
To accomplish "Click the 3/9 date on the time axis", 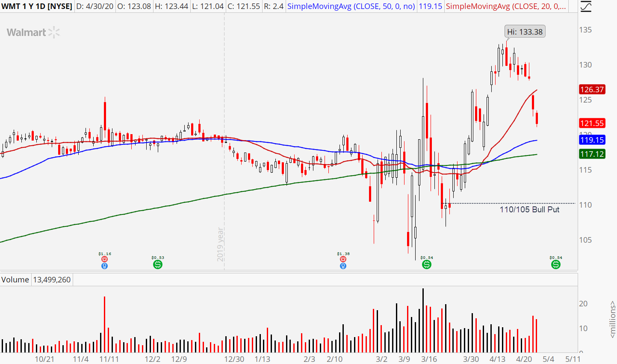I will (404, 359).
